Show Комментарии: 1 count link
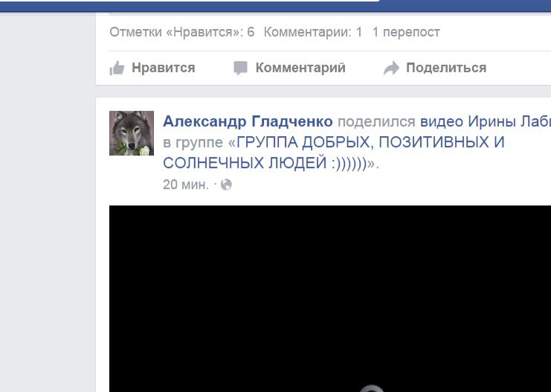The width and height of the screenshot is (551, 392). click(x=313, y=32)
